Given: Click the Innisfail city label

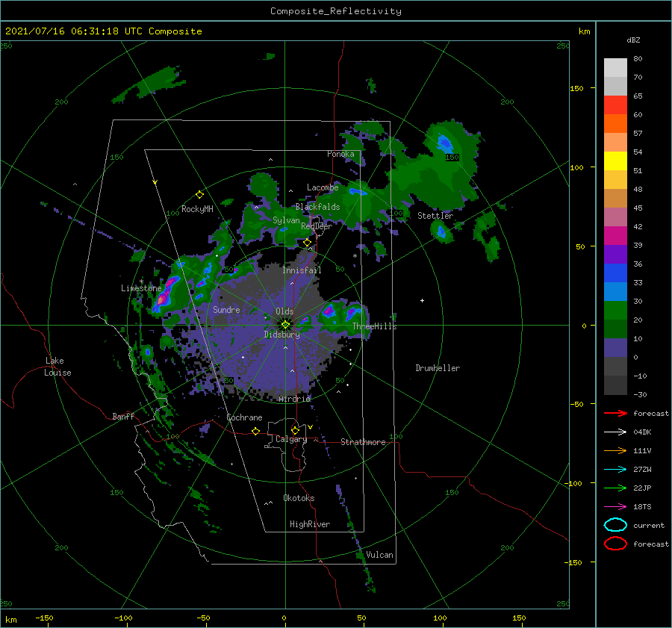Looking at the screenshot, I should (x=302, y=270).
